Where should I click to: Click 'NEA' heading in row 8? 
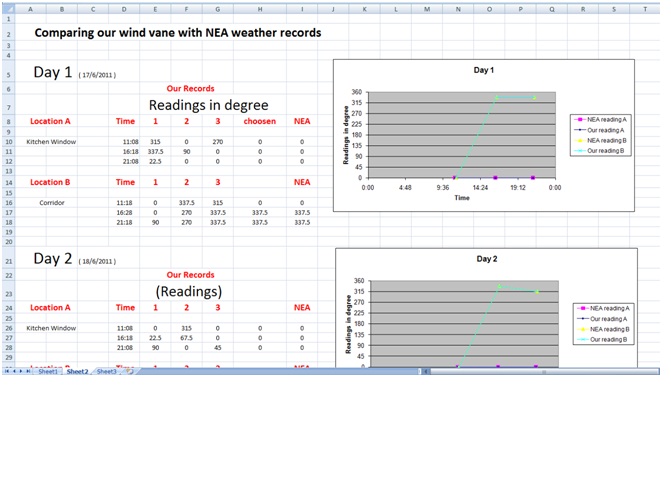[302, 121]
